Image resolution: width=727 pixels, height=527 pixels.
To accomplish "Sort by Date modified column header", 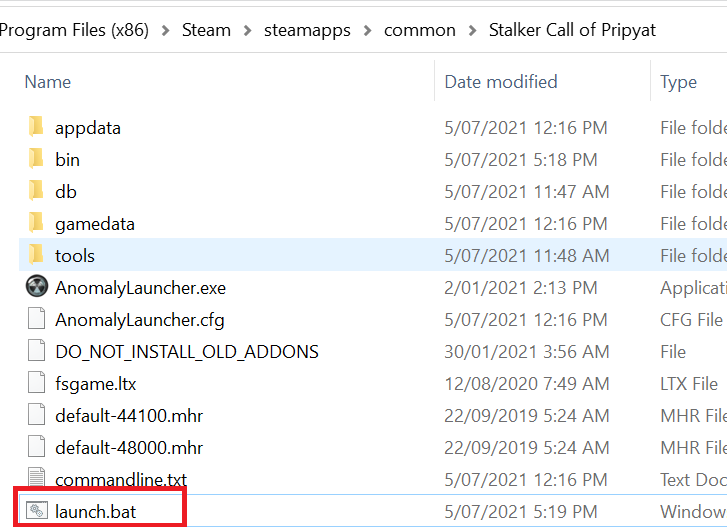I will (x=501, y=82).
